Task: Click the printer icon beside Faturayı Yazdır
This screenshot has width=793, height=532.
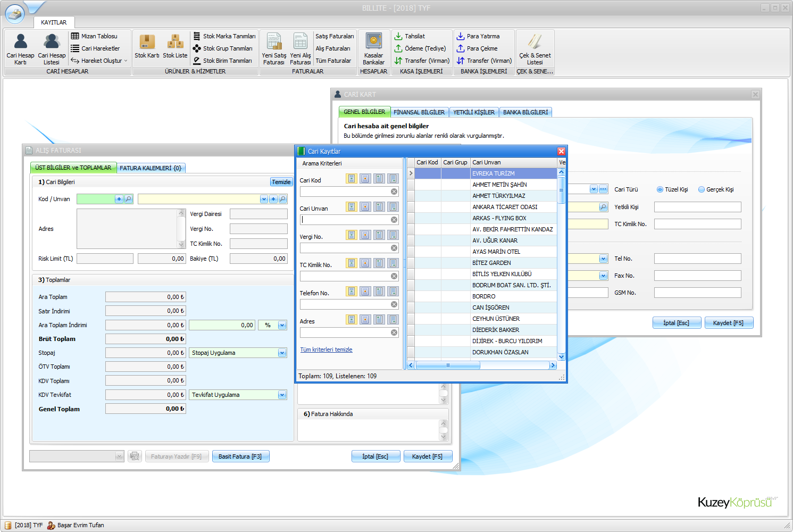Action: [135, 456]
